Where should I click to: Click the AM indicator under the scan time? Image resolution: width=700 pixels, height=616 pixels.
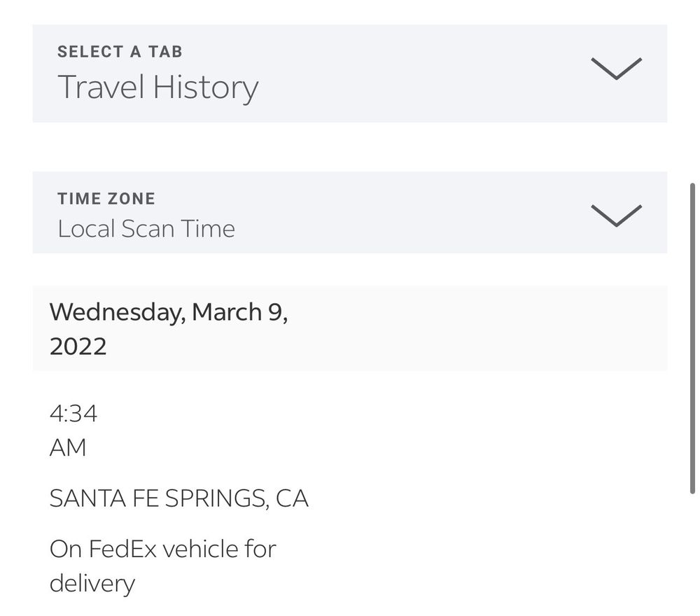(x=68, y=447)
